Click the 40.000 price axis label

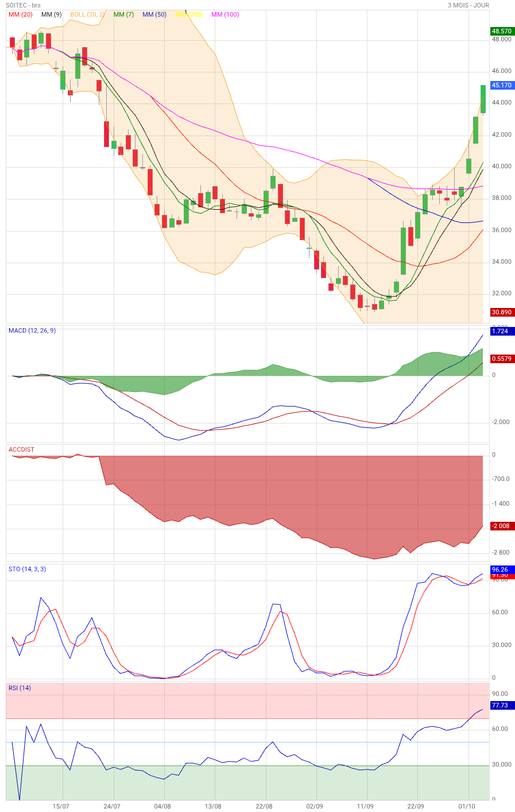pos(502,167)
